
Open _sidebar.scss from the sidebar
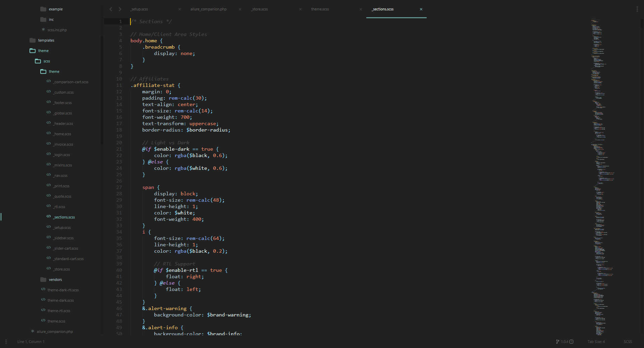tap(63, 238)
